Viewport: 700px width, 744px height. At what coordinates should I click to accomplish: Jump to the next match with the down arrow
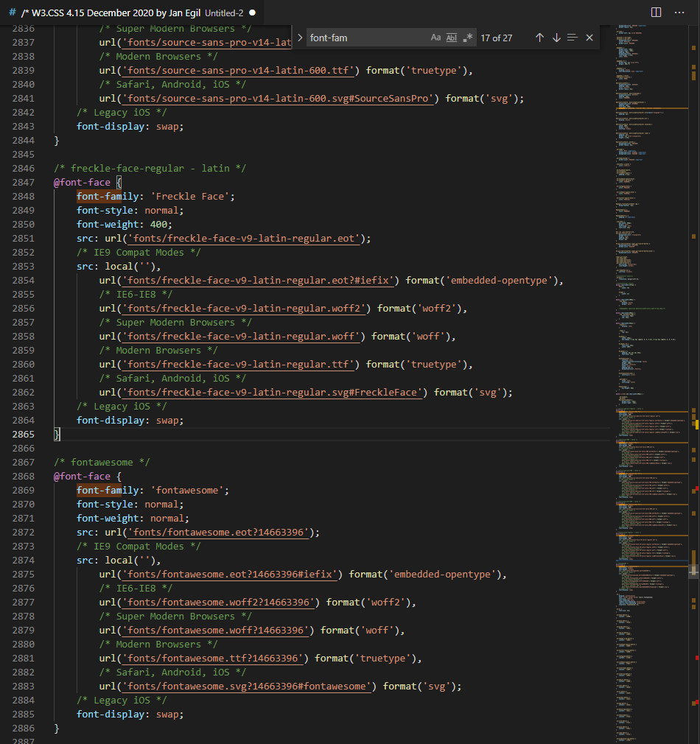556,38
